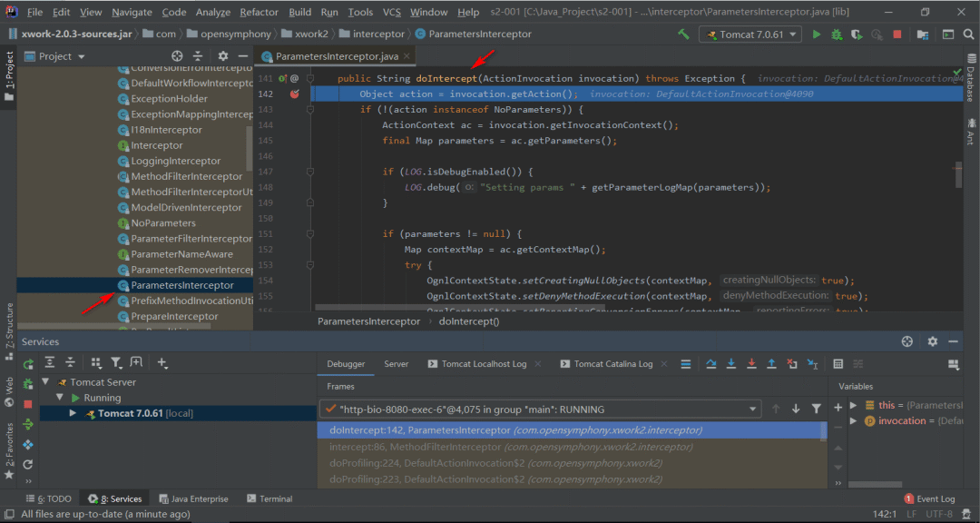Collapse Tomcat Server tree node
The height and width of the screenshot is (523, 980).
point(45,381)
